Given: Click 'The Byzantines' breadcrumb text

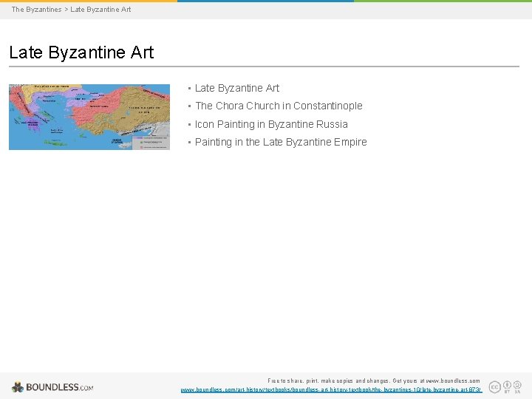Looking at the screenshot, I should click(37, 10).
